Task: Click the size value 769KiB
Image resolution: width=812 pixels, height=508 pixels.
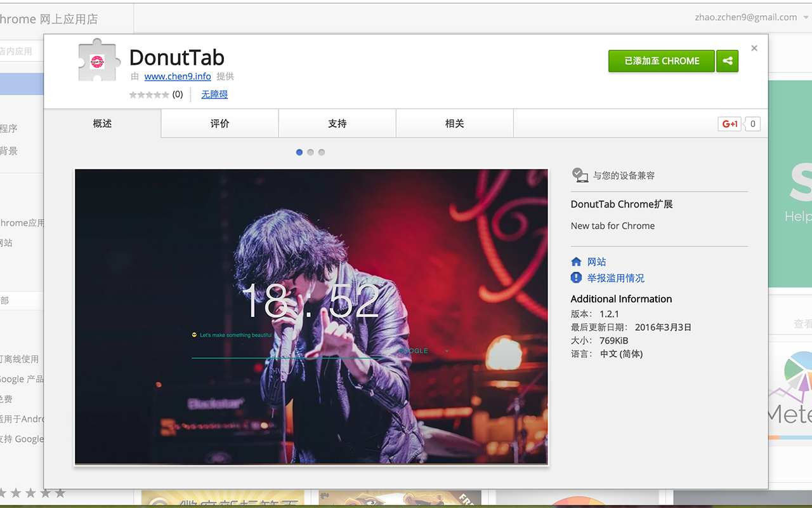Action: pyautogui.click(x=614, y=341)
